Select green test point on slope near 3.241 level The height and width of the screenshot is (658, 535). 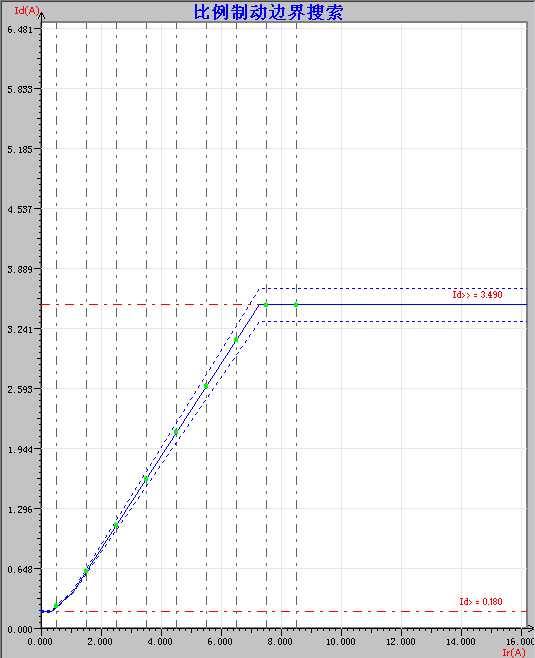coord(236,340)
